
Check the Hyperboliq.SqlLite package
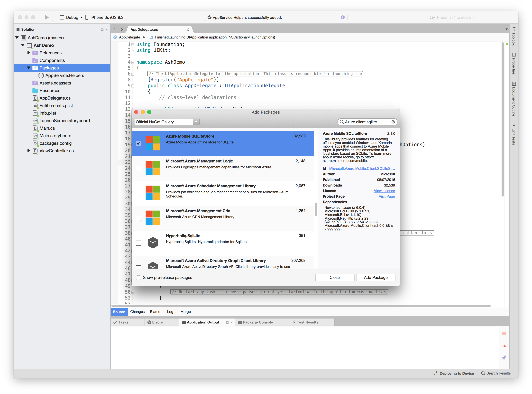[138, 243]
